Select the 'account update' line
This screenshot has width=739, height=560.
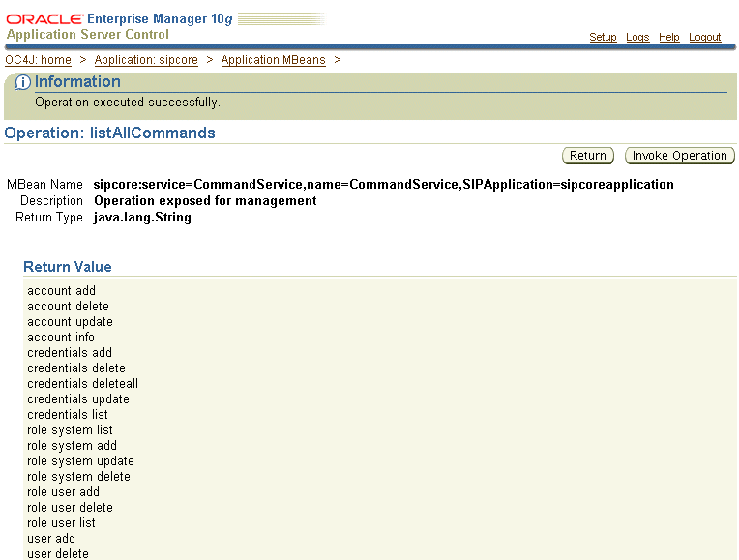point(70,322)
